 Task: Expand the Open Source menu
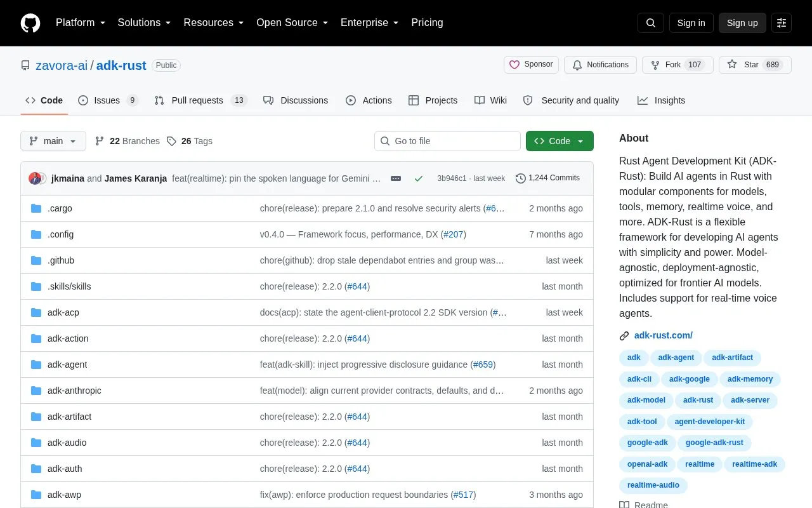(x=292, y=23)
